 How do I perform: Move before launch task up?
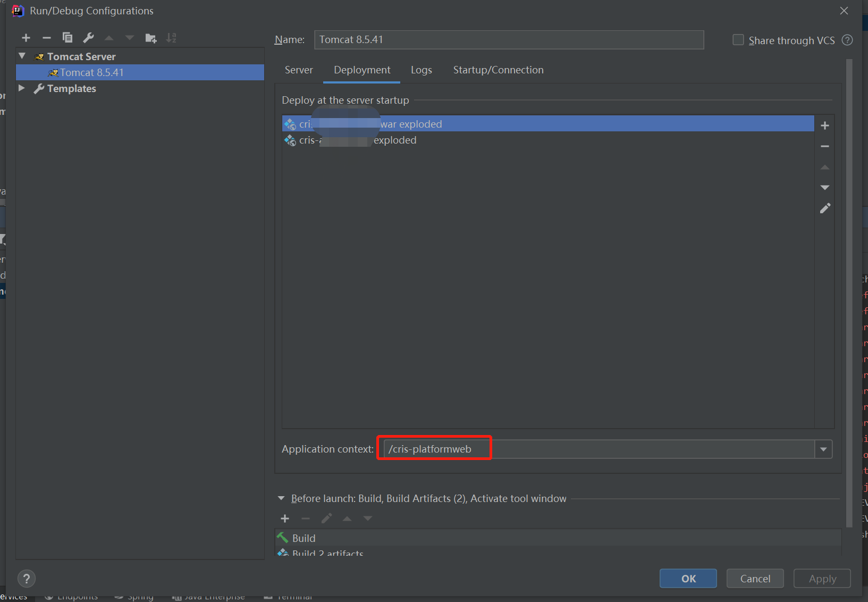[347, 519]
